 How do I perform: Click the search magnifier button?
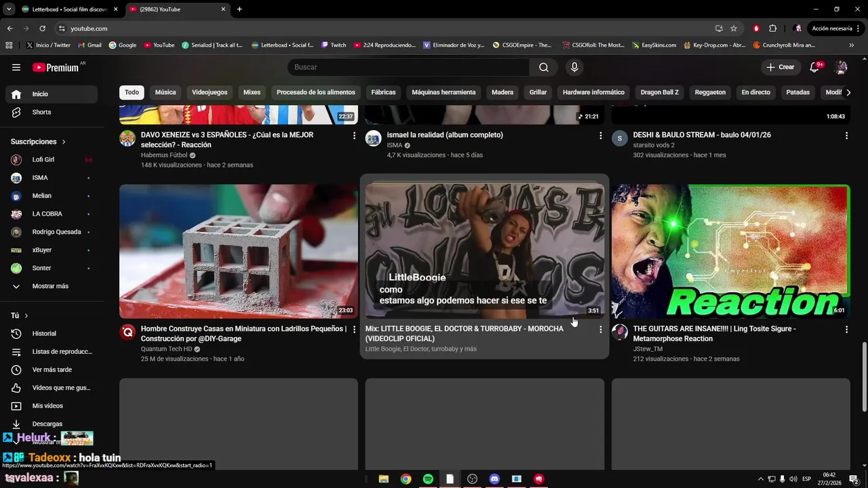point(544,67)
